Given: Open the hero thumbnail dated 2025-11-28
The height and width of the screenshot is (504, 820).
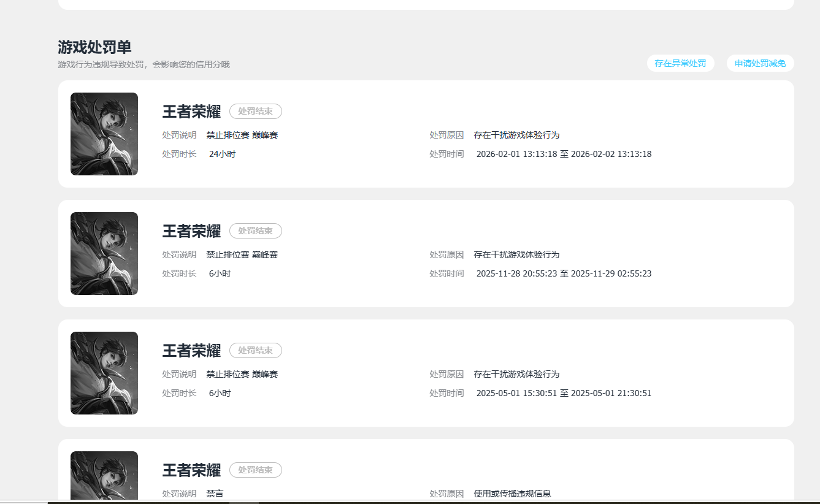Looking at the screenshot, I should [x=104, y=253].
